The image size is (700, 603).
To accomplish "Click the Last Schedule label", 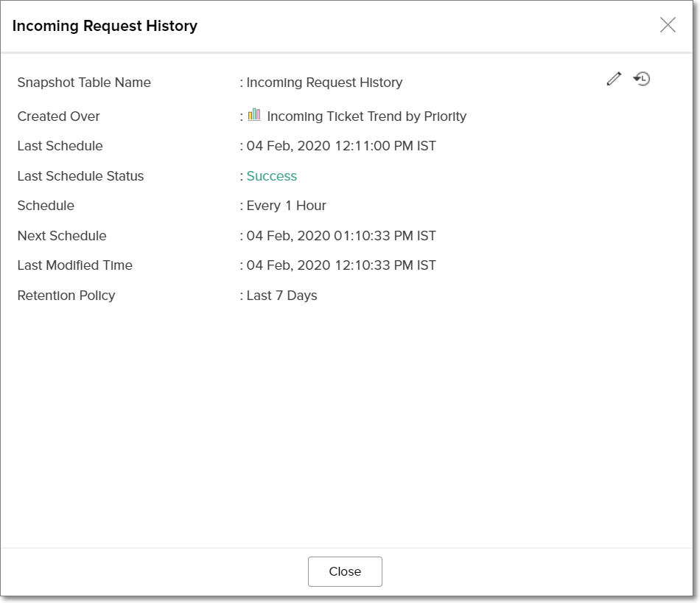I will click(x=60, y=146).
